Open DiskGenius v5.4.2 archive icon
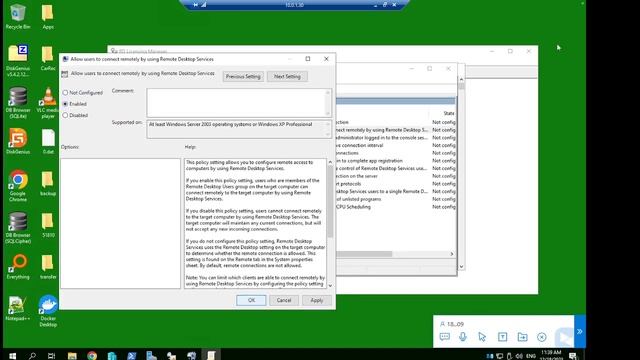Screen dimensions: 640x360 click(x=18, y=60)
